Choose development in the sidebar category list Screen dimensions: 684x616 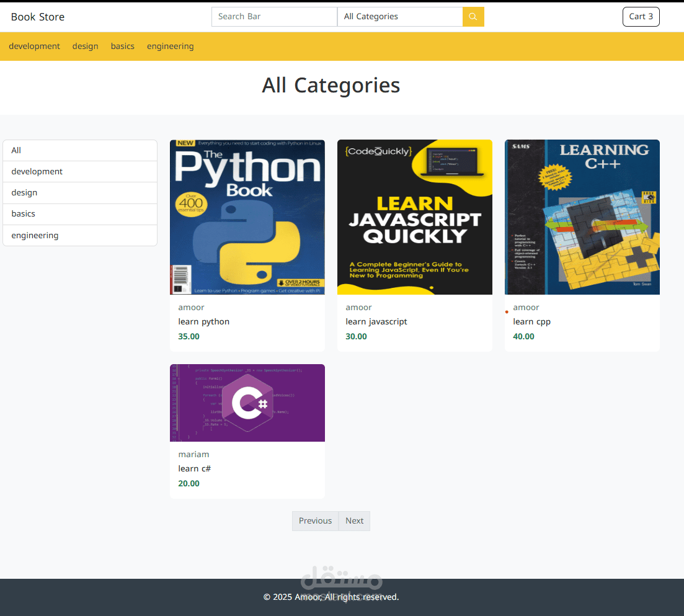click(80, 171)
